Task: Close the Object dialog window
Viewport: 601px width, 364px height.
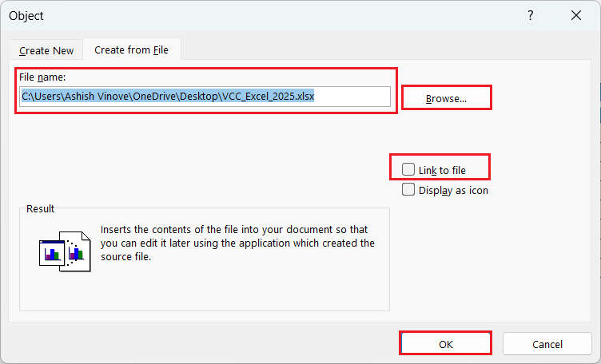Action: point(576,16)
